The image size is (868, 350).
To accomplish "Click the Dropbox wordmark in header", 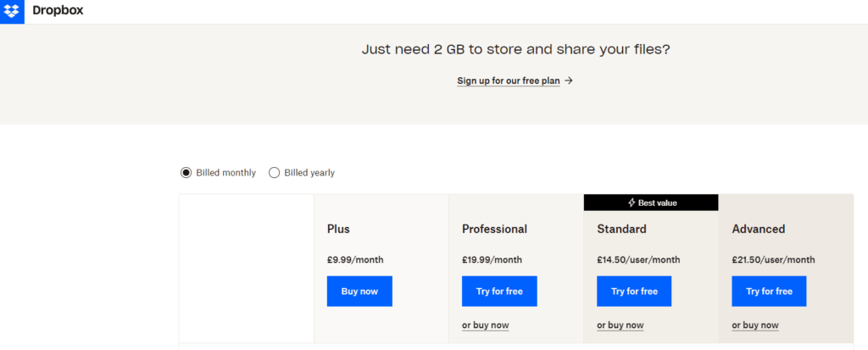I will [x=58, y=10].
